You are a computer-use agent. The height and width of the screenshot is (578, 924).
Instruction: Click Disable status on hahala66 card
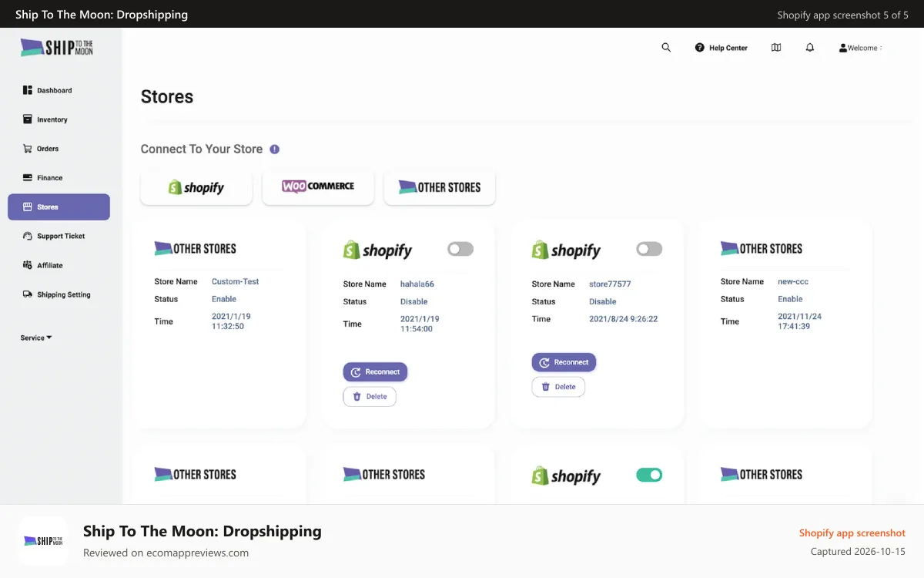[414, 301]
